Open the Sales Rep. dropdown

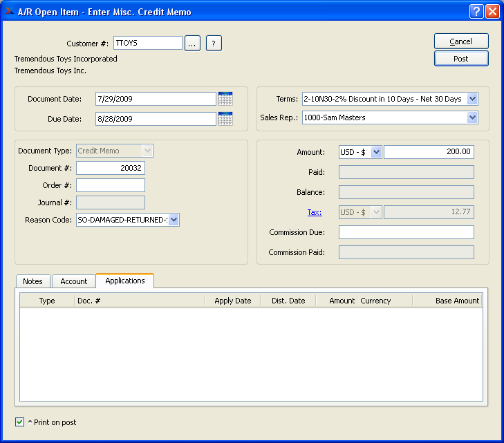pyautogui.click(x=472, y=117)
